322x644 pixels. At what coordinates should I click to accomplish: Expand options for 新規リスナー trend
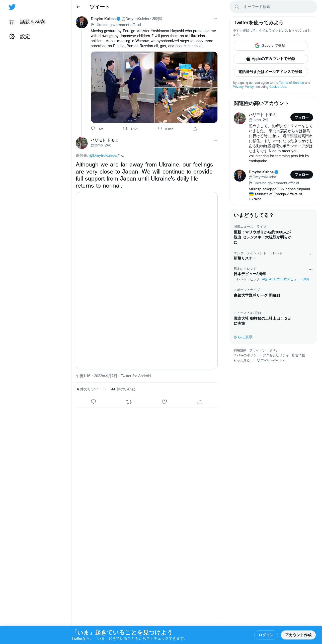tap(310, 254)
